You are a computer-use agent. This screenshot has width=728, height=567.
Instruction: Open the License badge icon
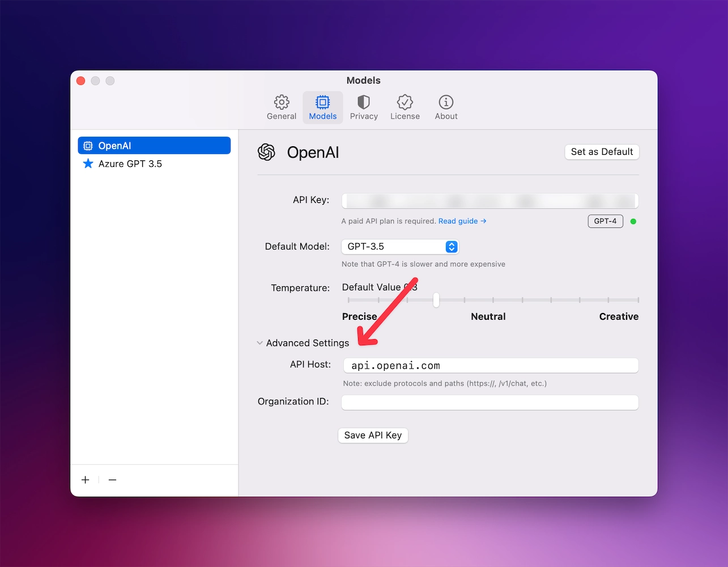(405, 103)
